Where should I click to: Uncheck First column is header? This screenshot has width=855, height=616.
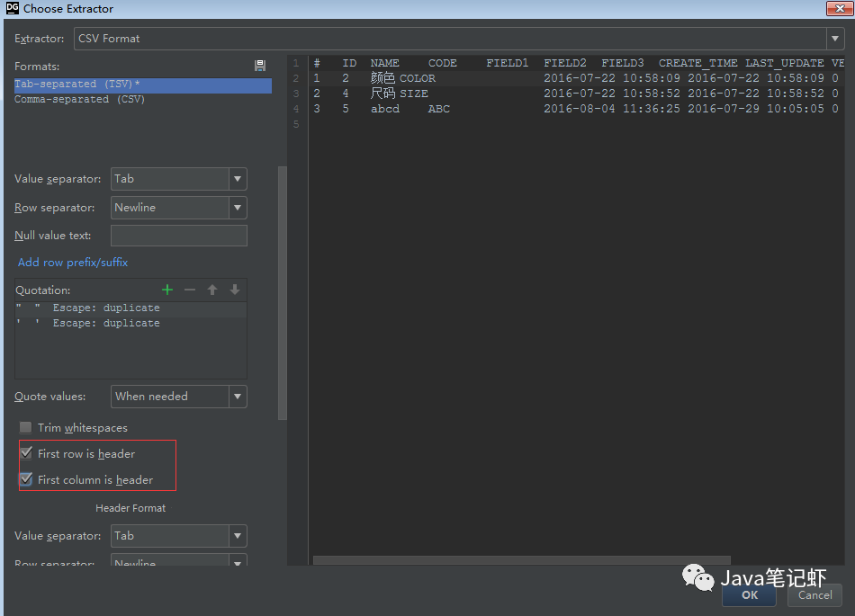[x=25, y=479]
